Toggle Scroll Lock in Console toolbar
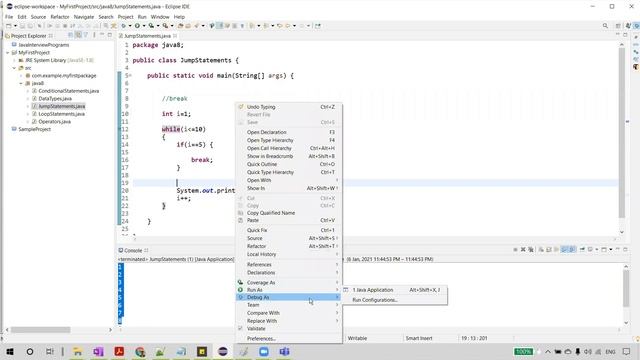The image size is (640, 360). (x=549, y=249)
